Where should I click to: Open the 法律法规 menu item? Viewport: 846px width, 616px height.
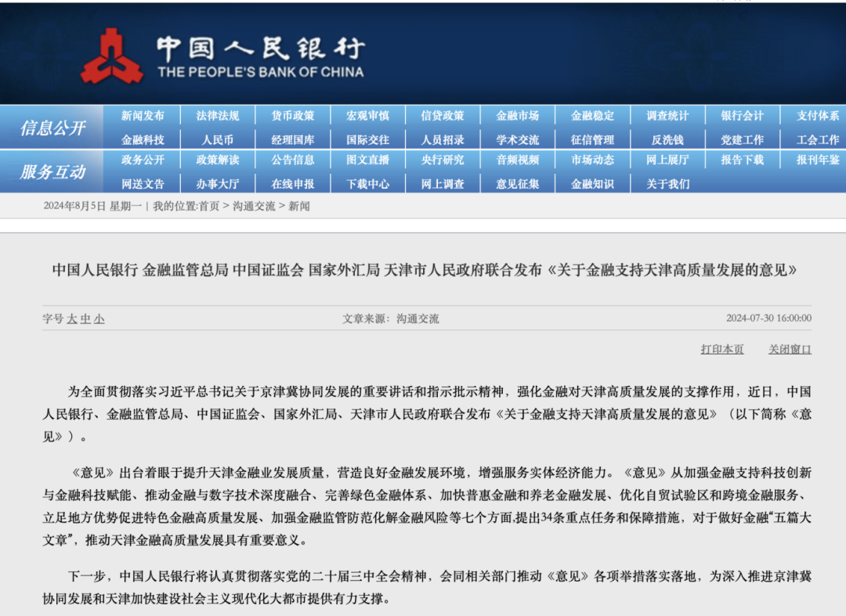[218, 116]
